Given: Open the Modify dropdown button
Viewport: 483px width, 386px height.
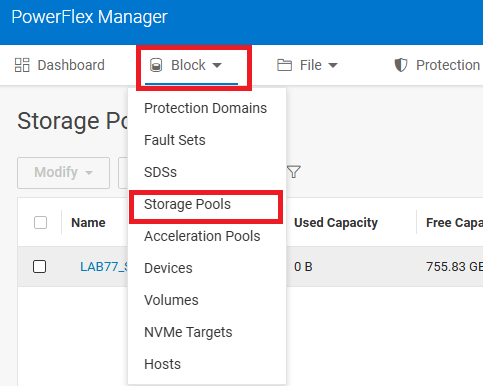Looking at the screenshot, I should (63, 173).
